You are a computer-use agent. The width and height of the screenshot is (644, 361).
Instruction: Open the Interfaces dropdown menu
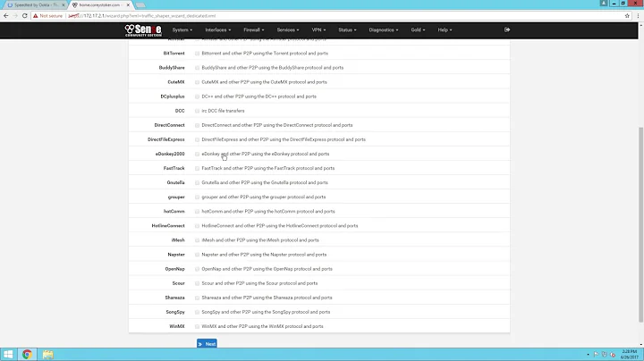click(x=217, y=30)
